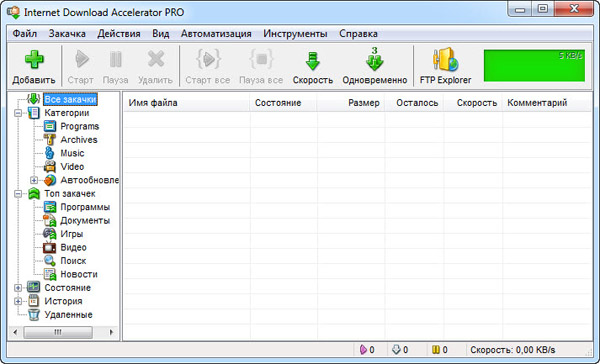Click the tree scrollbar right arrow
The height and width of the screenshot is (364, 600).
tap(111, 332)
